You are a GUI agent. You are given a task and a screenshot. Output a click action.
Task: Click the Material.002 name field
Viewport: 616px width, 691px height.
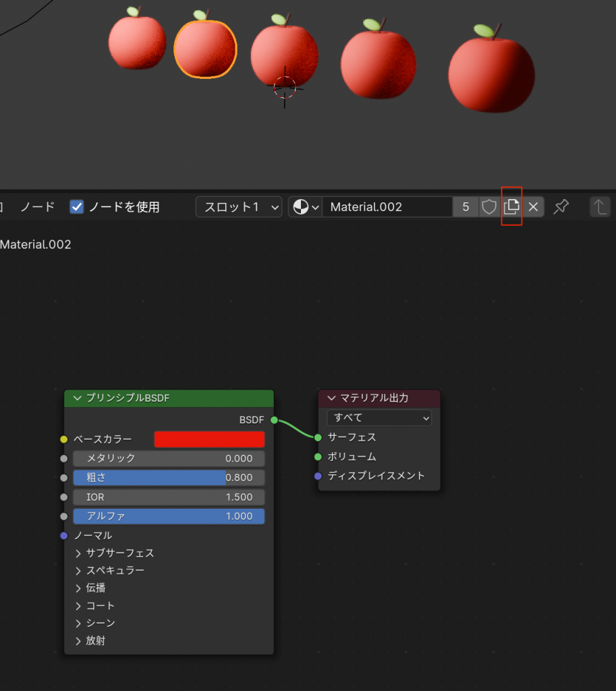coord(387,207)
